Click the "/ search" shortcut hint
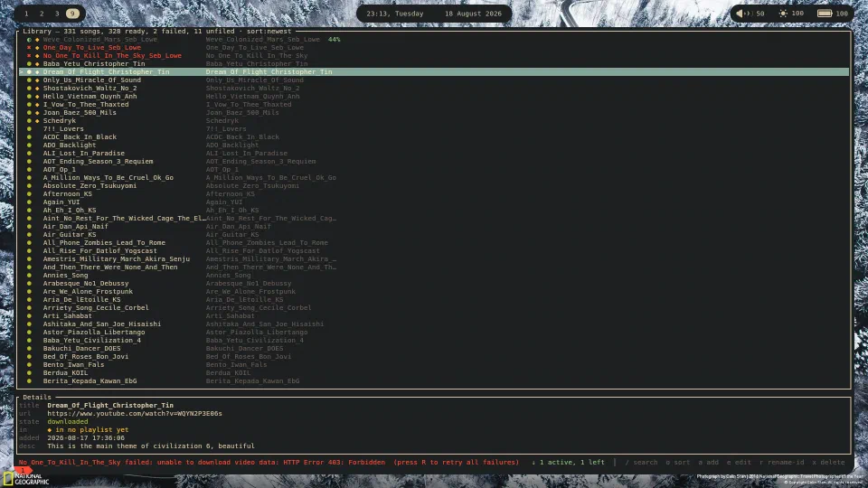 (x=641, y=463)
